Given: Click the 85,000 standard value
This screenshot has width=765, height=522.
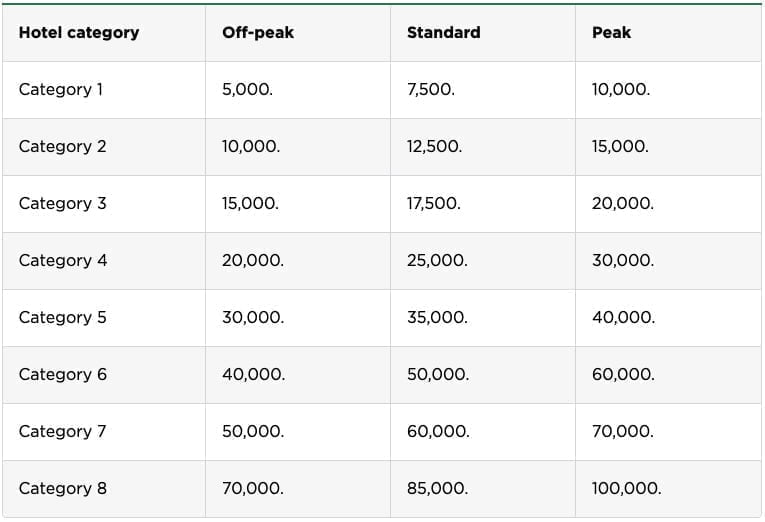Looking at the screenshot, I should [437, 488].
